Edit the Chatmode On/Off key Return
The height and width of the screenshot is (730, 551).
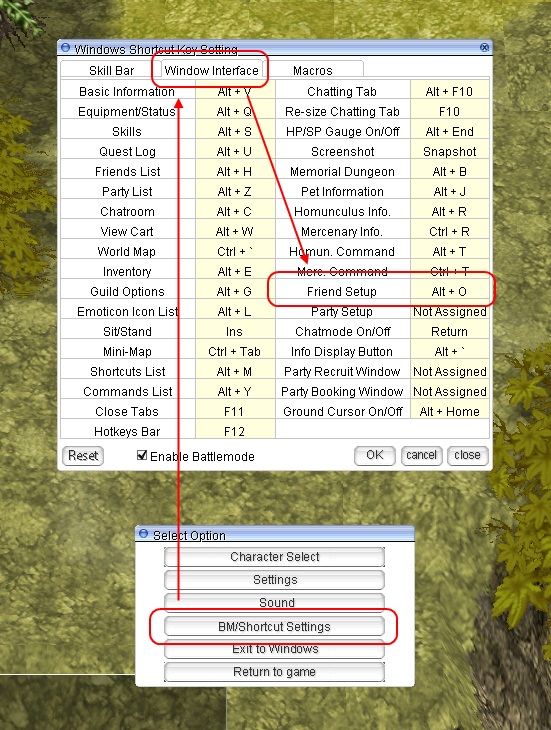tap(450, 331)
